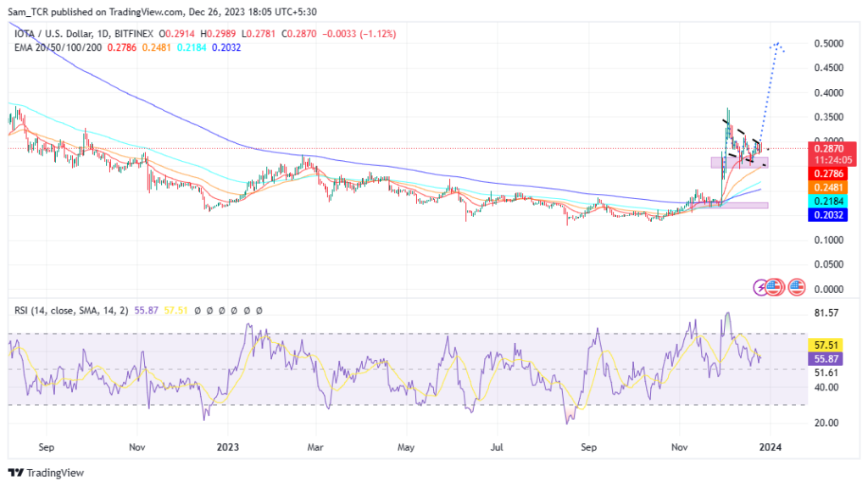Click the 0.4500 price axis label
The height and width of the screenshot is (487, 868).
(829, 68)
